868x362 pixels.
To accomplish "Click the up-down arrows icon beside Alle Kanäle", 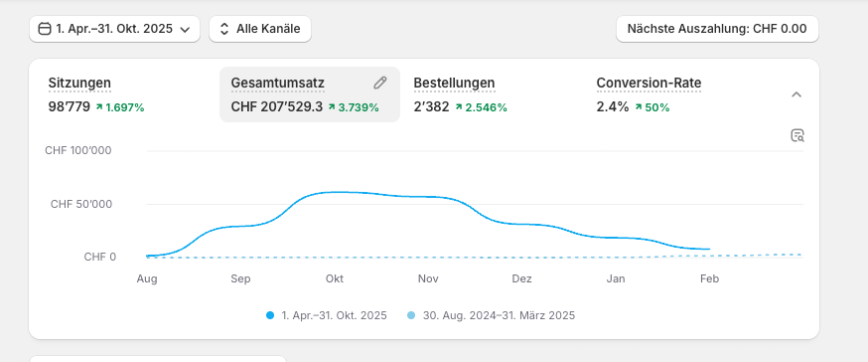I will (224, 29).
